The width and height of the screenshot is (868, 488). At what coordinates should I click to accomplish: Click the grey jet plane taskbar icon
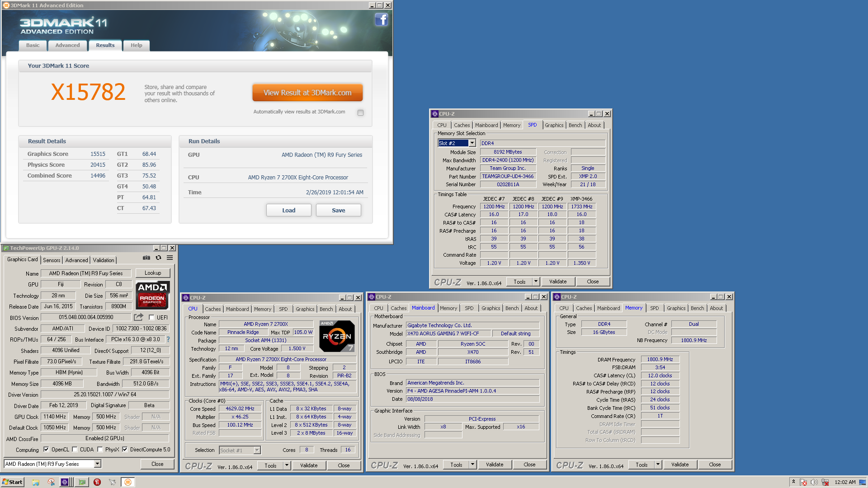click(x=113, y=482)
